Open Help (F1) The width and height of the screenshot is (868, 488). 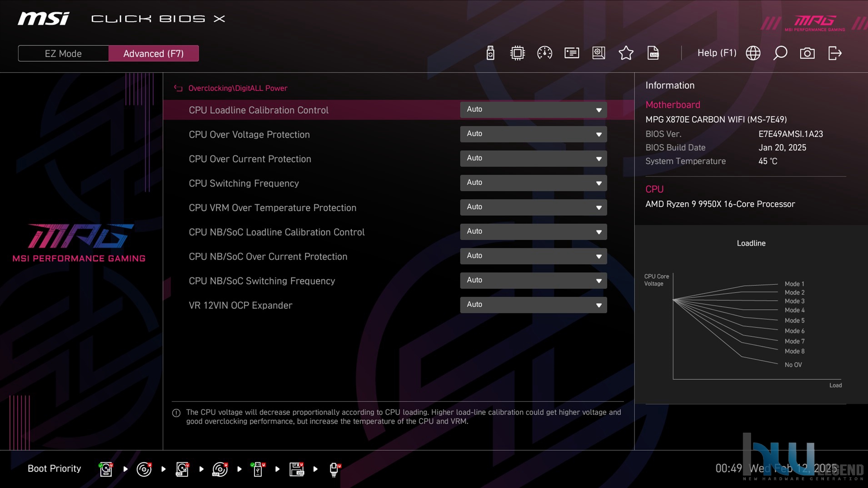(717, 53)
